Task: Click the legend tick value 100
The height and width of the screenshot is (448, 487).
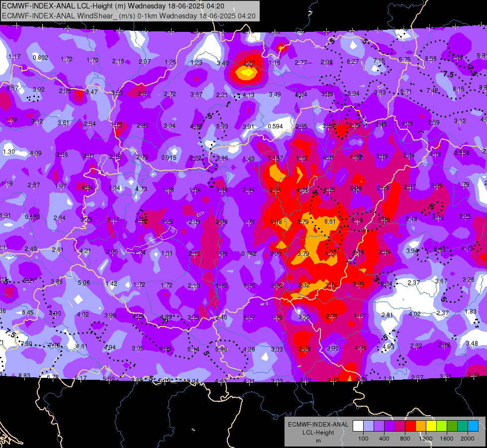Action: pos(363,439)
